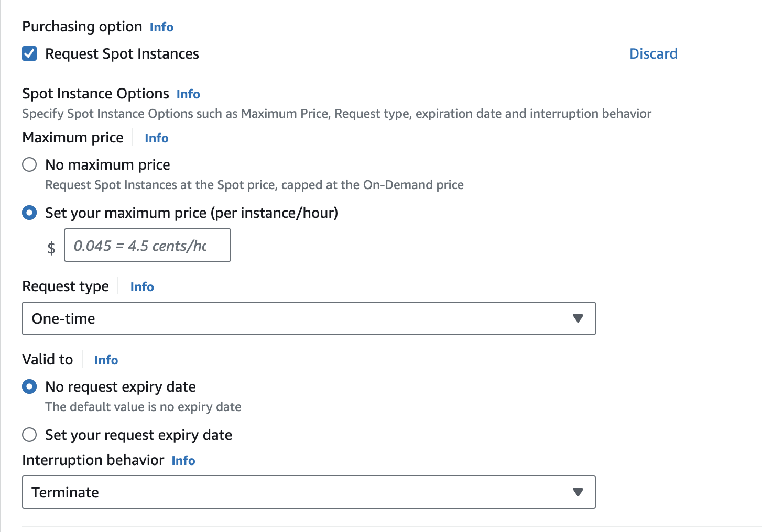762x532 pixels.
Task: Open Info for Spot Instance Options
Action: tap(188, 94)
